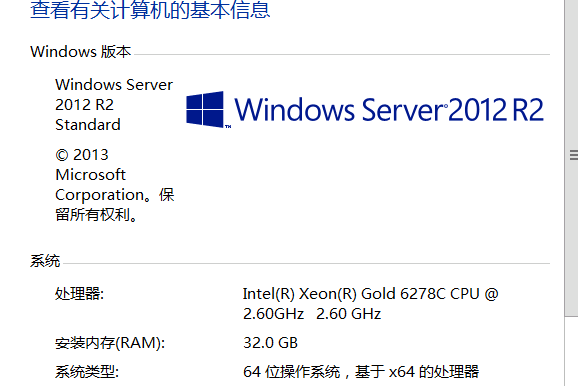Click the vertical scrollbar thumb
This screenshot has height=386, width=578.
tap(571, 158)
